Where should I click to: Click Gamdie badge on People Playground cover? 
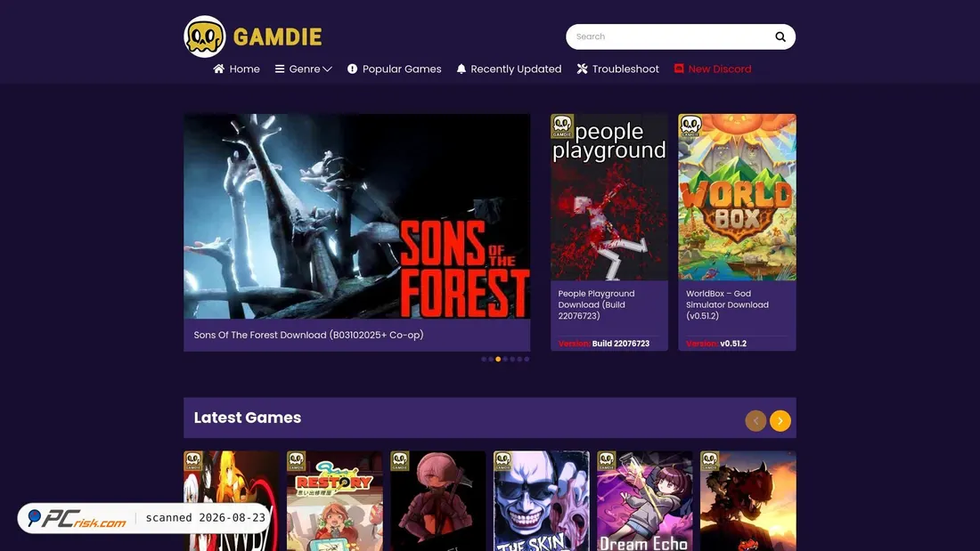(x=562, y=126)
